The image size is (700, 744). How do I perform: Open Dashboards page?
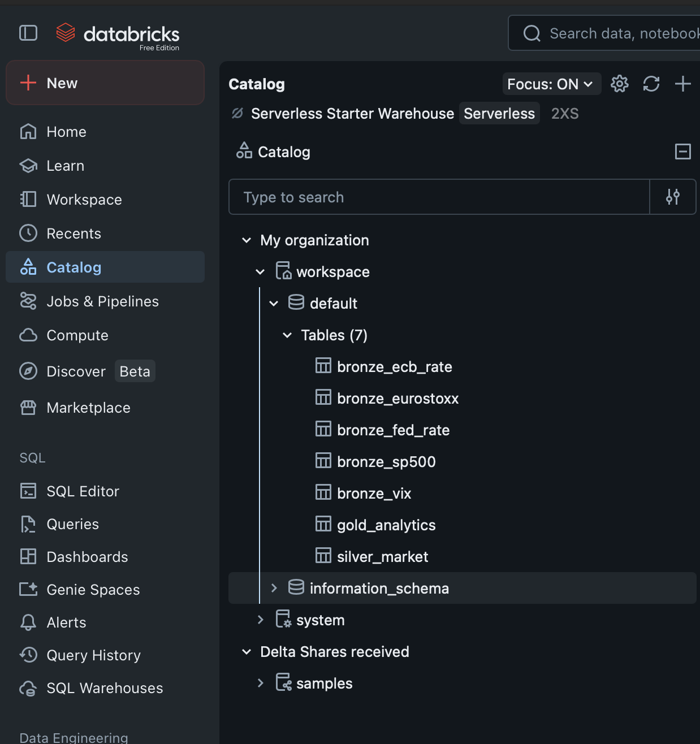105,557
